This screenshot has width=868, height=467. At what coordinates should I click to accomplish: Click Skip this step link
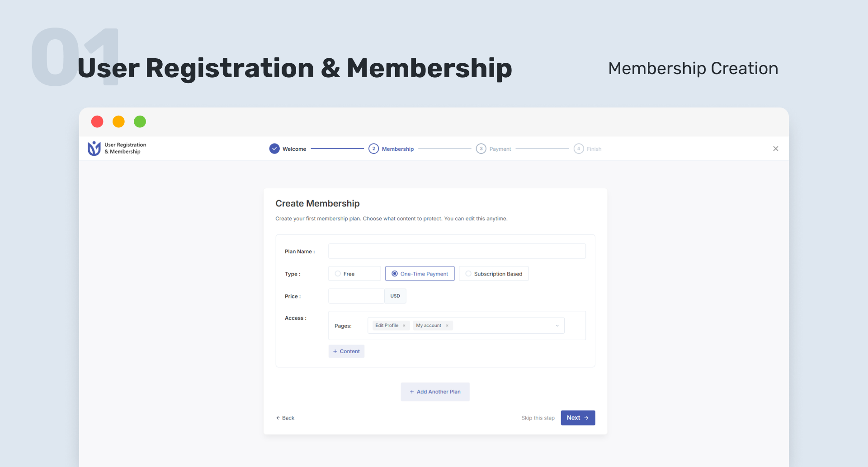pos(538,418)
